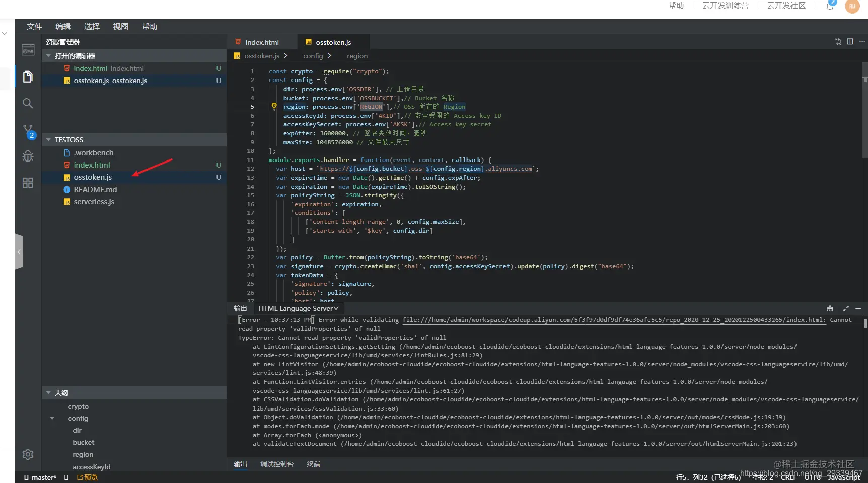The width and height of the screenshot is (868, 483).
Task: Maximize the output panel with arrows icon
Action: [846, 308]
